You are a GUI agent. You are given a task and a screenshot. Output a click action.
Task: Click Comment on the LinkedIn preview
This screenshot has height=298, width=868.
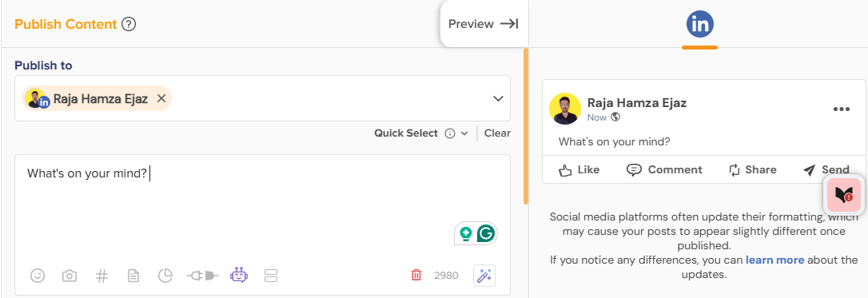click(664, 169)
